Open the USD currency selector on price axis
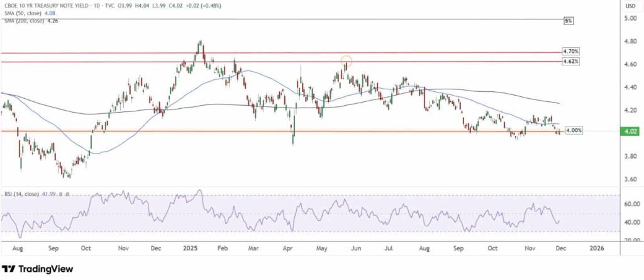Image resolution: width=644 pixels, height=280 pixels. pos(629,6)
